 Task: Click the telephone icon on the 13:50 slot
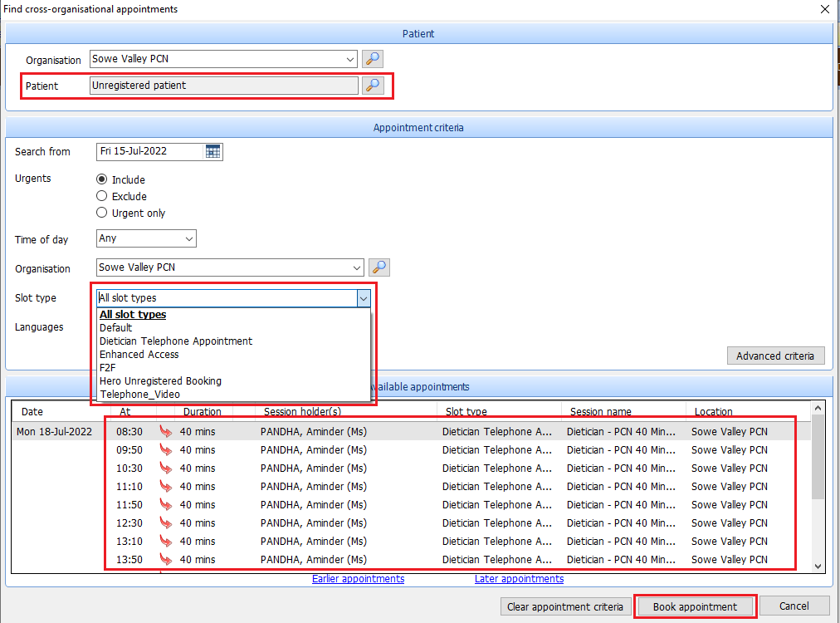click(x=165, y=560)
